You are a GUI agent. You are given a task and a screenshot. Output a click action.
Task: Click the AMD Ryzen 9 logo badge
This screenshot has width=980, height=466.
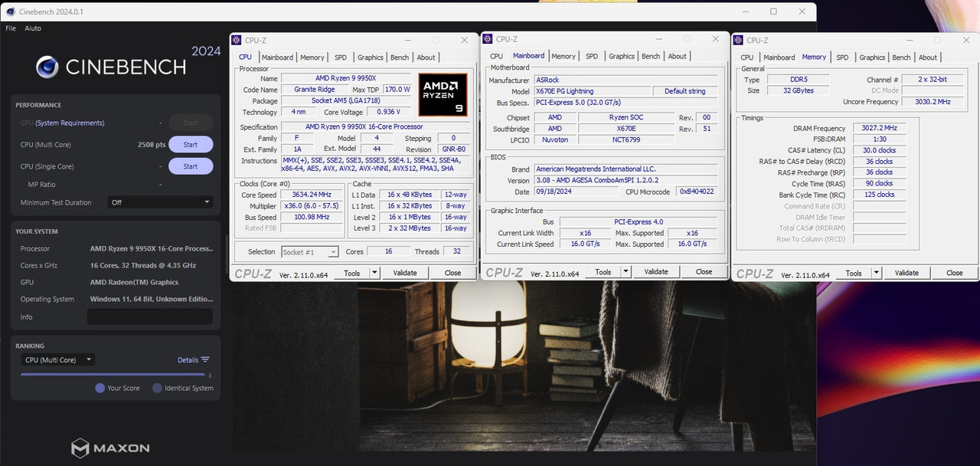[443, 94]
